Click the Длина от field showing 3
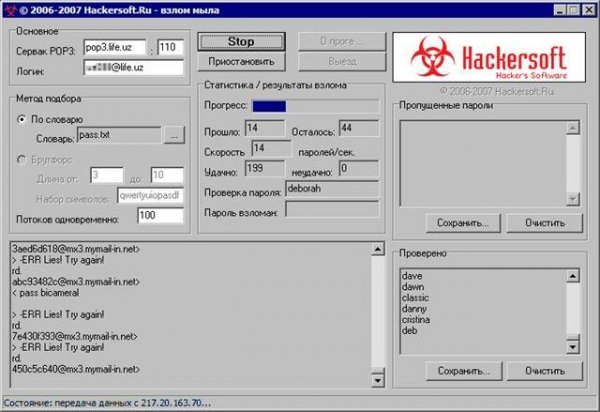 107,175
